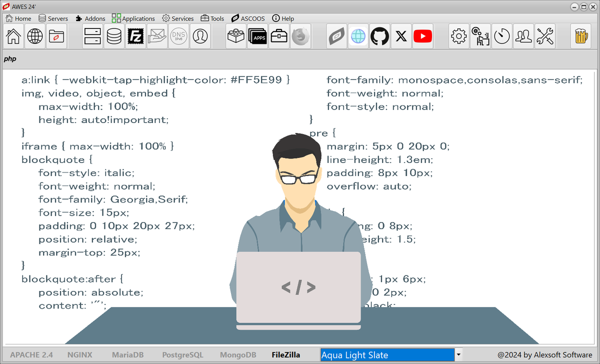Open the X (Twitter) toolbar icon
600x364 pixels.
point(401,36)
